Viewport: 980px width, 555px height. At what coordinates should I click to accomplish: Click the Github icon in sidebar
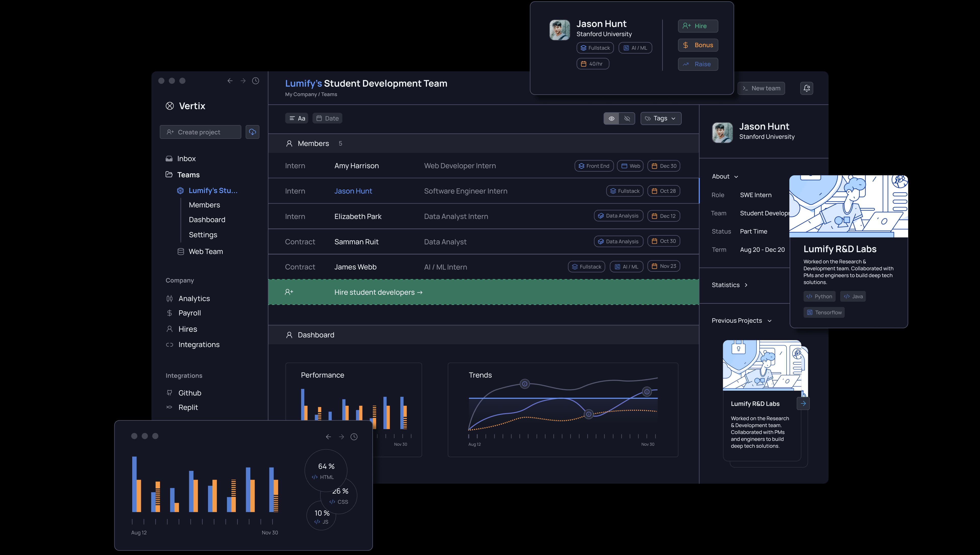tap(169, 393)
